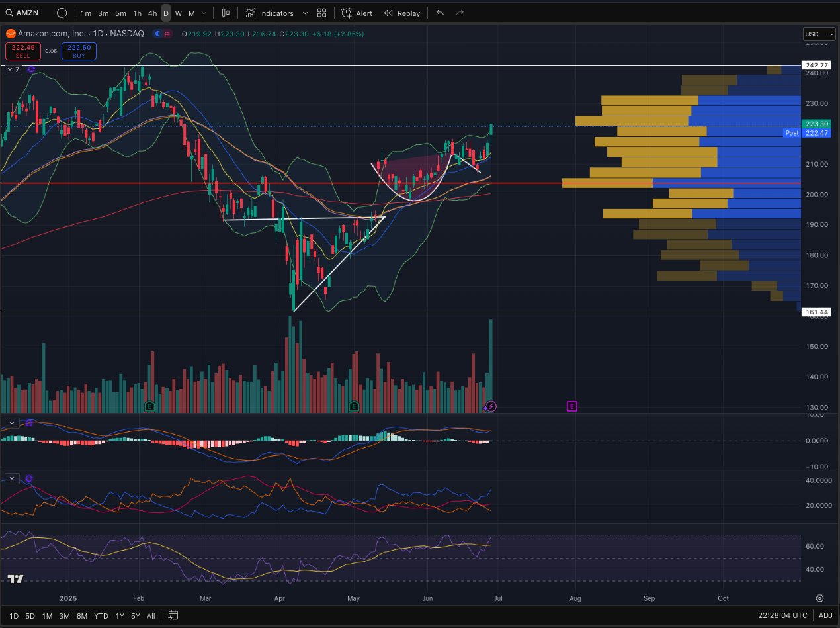Toggle the ADJ adjusted data button

[x=825, y=615]
